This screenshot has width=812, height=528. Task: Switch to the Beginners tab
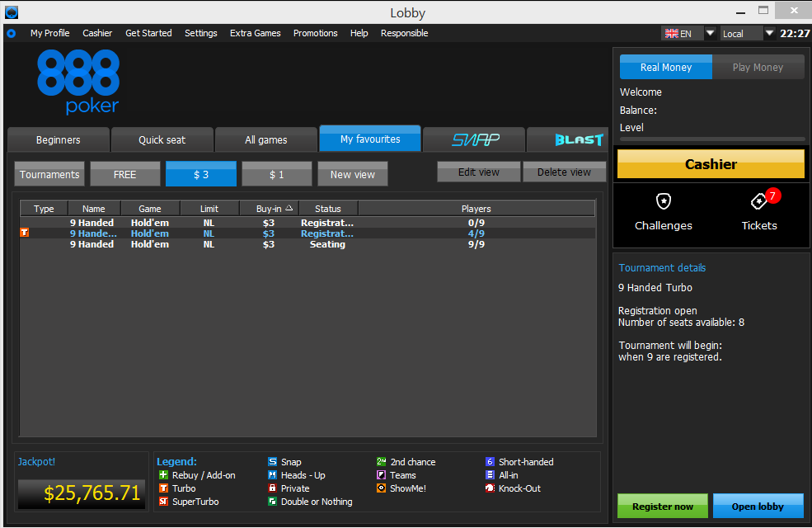tap(58, 139)
